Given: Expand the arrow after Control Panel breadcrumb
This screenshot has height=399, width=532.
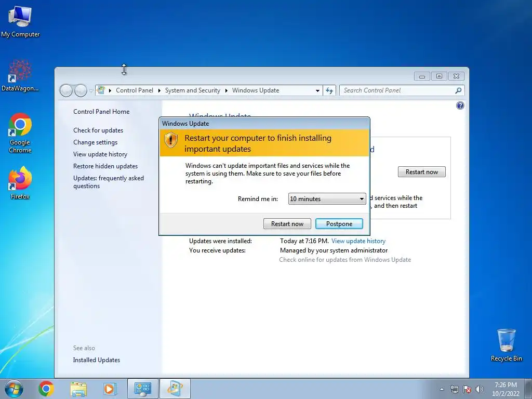Looking at the screenshot, I should 159,90.
